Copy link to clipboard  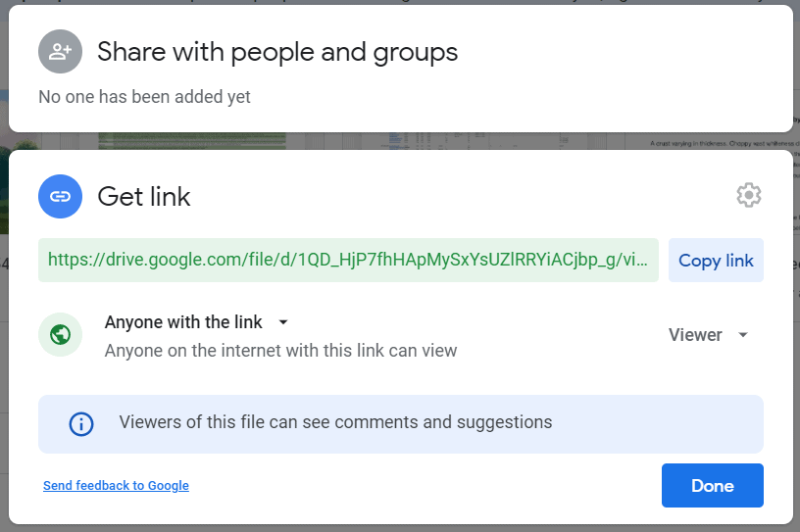716,261
